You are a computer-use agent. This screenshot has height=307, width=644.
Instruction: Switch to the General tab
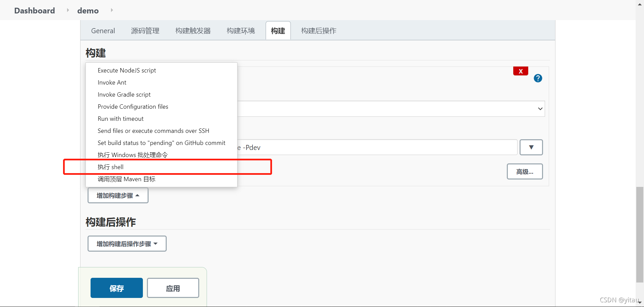(103, 31)
